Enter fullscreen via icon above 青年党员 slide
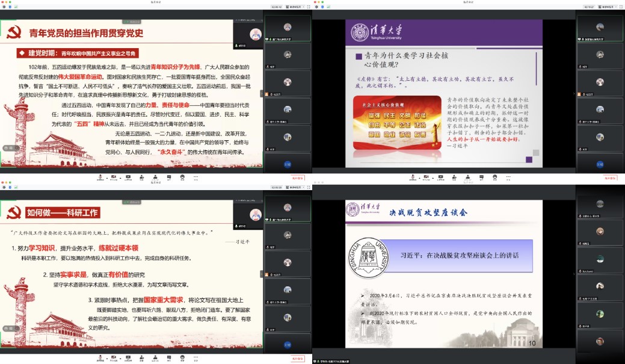Image resolution: width=625 pixels, height=364 pixels. [309, 6]
